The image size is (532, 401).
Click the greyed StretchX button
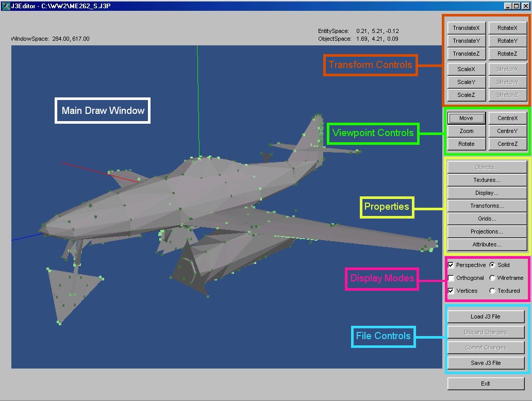tap(508, 69)
